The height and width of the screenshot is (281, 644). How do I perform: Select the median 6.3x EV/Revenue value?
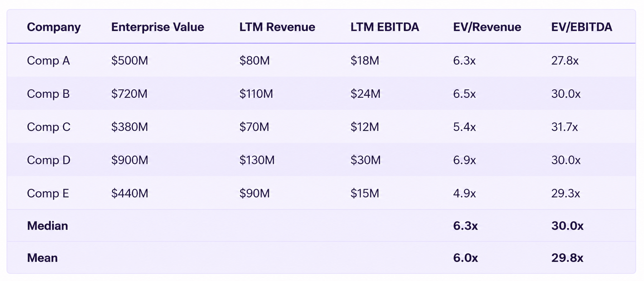point(465,226)
